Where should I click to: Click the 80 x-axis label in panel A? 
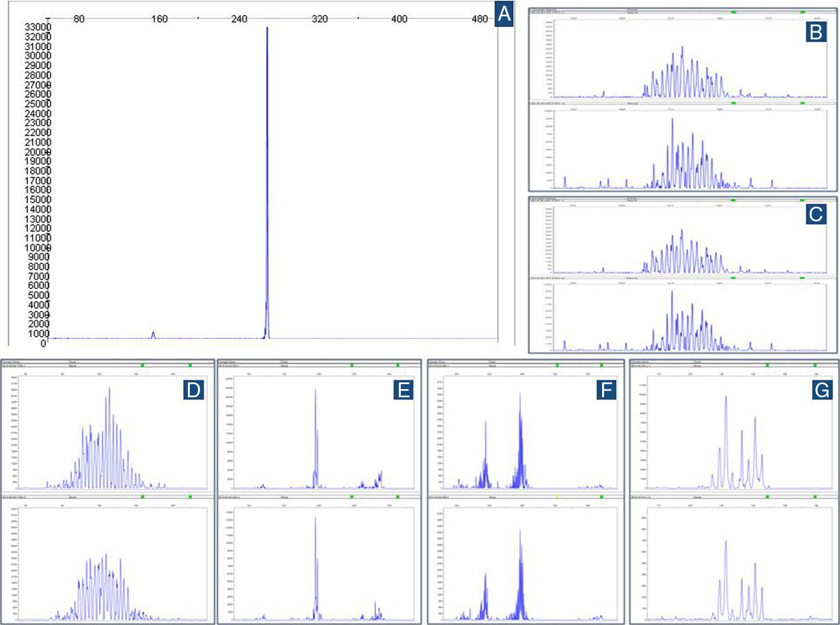[79, 19]
